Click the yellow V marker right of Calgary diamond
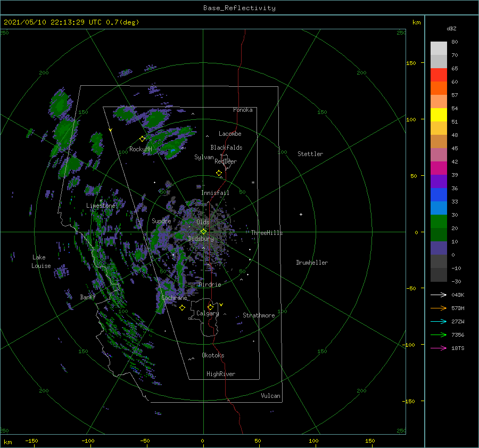The width and height of the screenshot is (479, 448). click(x=221, y=305)
